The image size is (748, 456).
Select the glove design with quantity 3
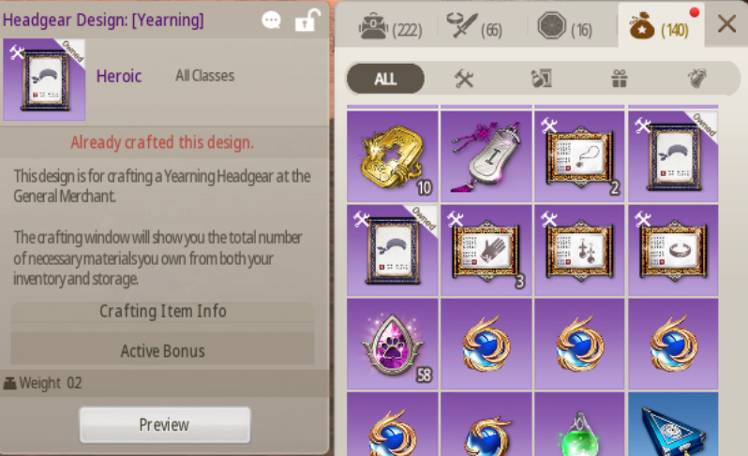(486, 250)
